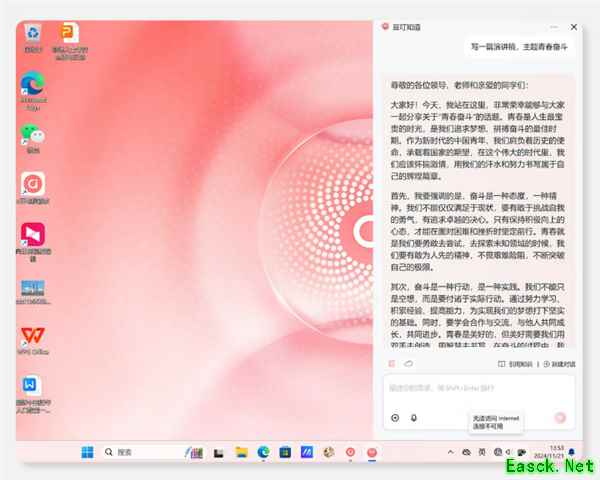This screenshot has height=480, width=600.
Task: Click the cloud icon above the input box
Action: 406,364
